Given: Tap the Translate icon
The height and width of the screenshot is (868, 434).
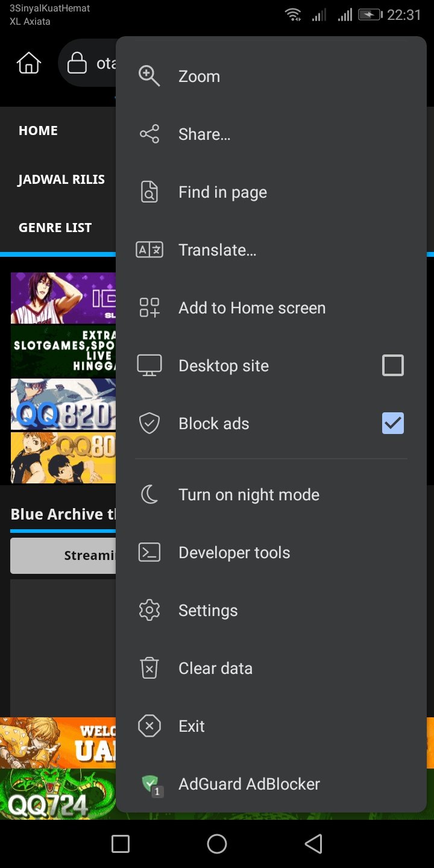Looking at the screenshot, I should (x=149, y=250).
